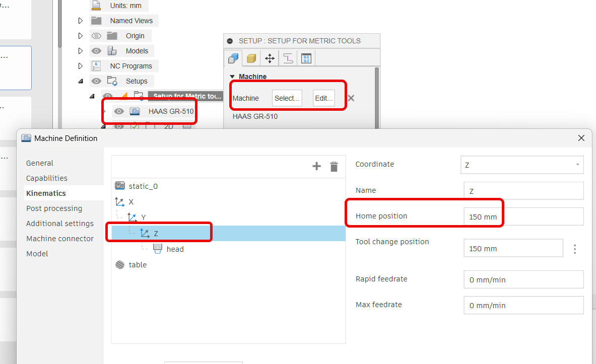Add kinematics component with plus icon

316,167
